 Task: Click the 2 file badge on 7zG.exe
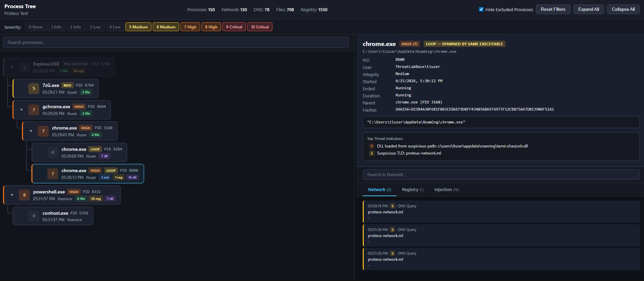click(x=86, y=92)
